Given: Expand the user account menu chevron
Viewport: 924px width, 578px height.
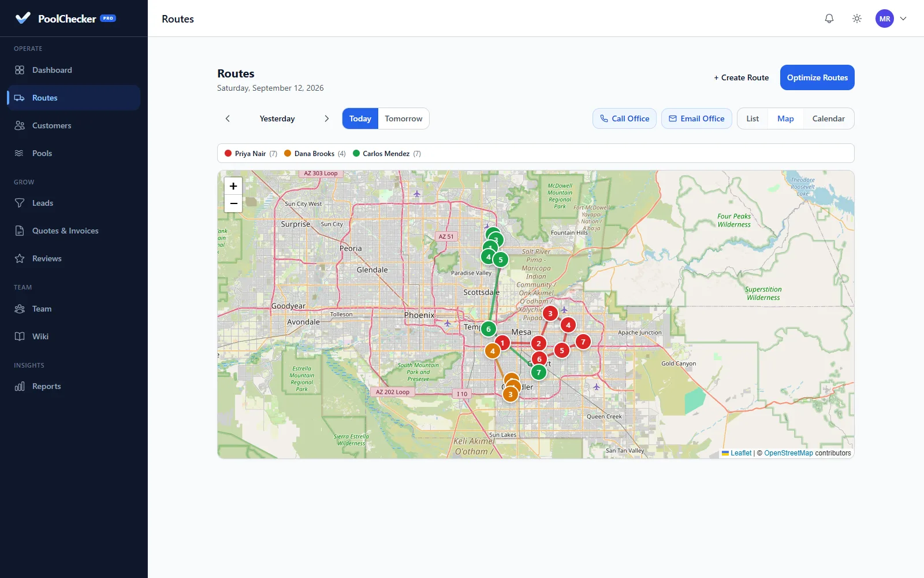Looking at the screenshot, I should tap(903, 18).
